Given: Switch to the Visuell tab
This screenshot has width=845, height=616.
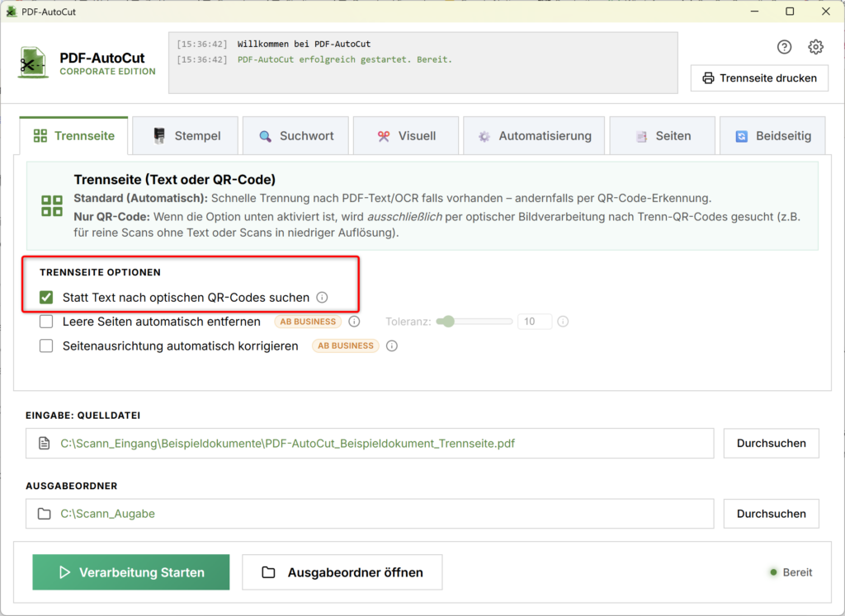Looking at the screenshot, I should (x=406, y=136).
